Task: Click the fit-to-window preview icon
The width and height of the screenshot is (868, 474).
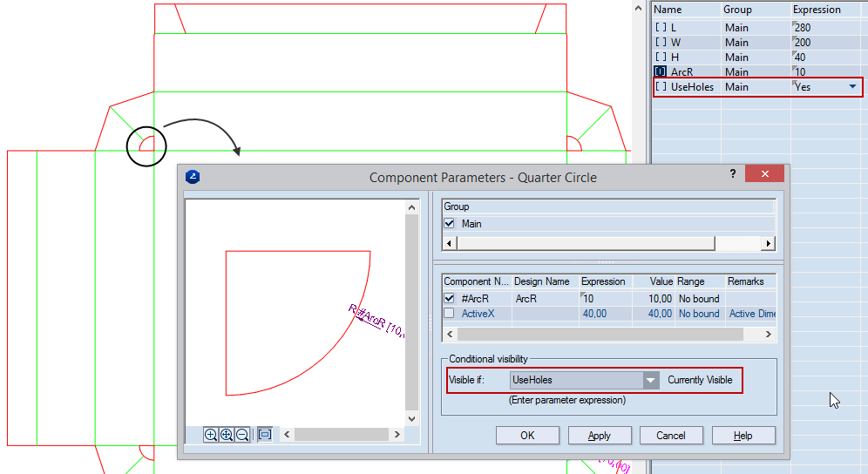Action: [265, 435]
